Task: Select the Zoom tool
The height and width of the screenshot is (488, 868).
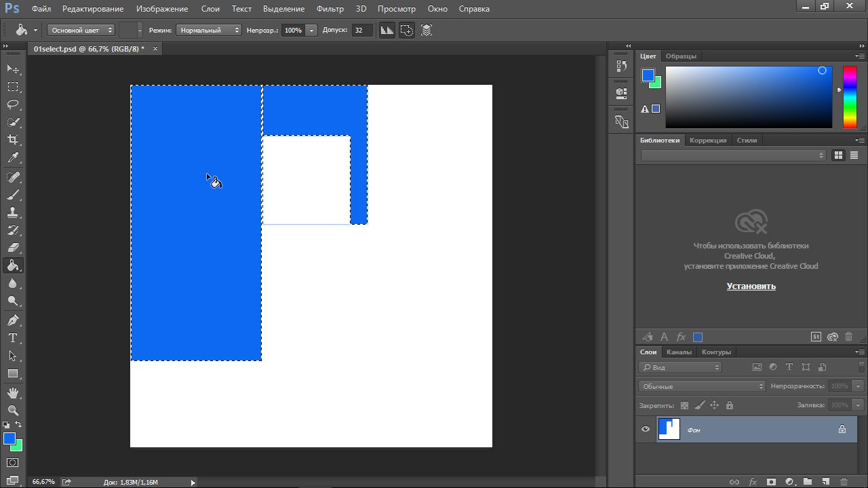Action: [13, 411]
